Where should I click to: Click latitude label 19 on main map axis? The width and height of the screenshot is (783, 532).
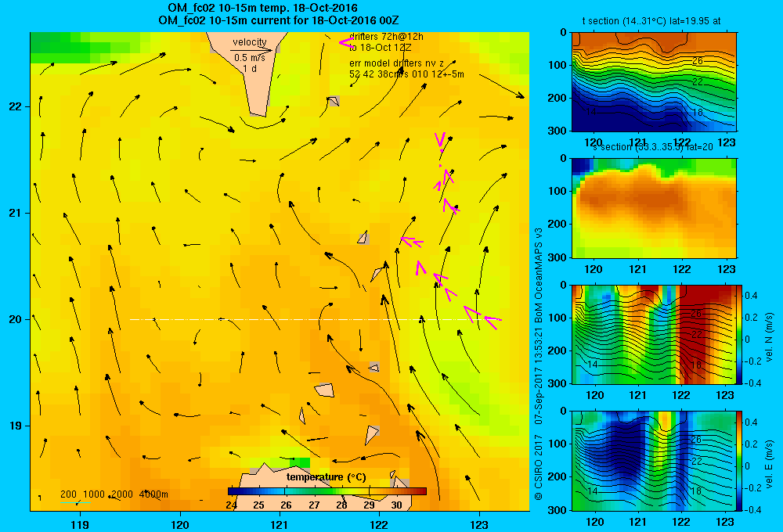(x=15, y=426)
